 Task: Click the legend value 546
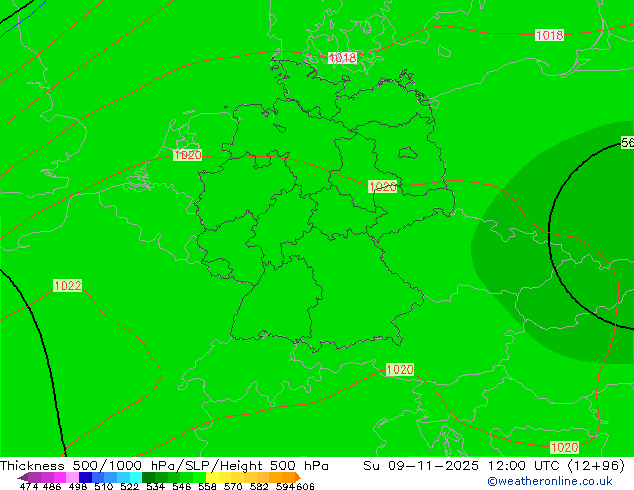click(x=182, y=486)
